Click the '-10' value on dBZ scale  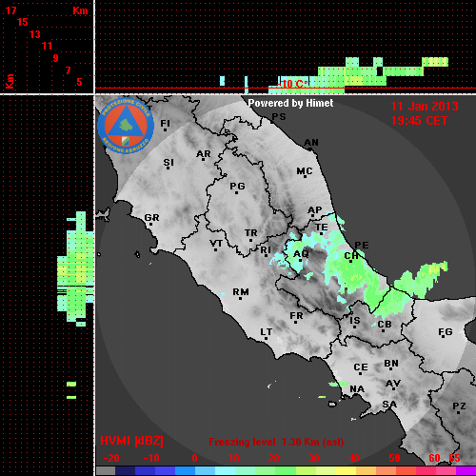click(x=151, y=458)
